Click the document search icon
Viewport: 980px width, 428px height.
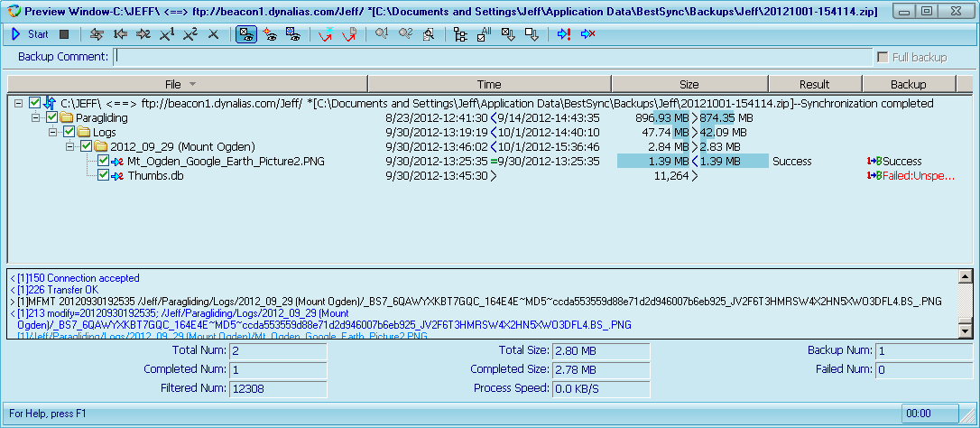point(428,34)
